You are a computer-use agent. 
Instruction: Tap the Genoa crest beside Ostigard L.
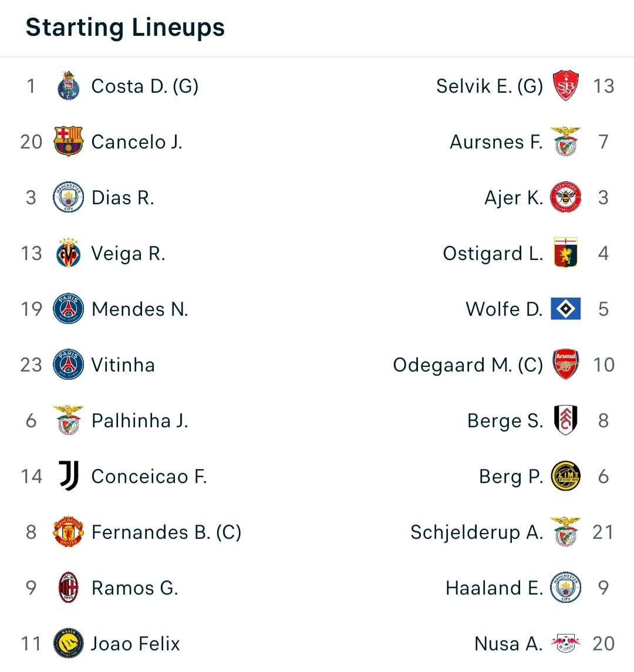(565, 253)
